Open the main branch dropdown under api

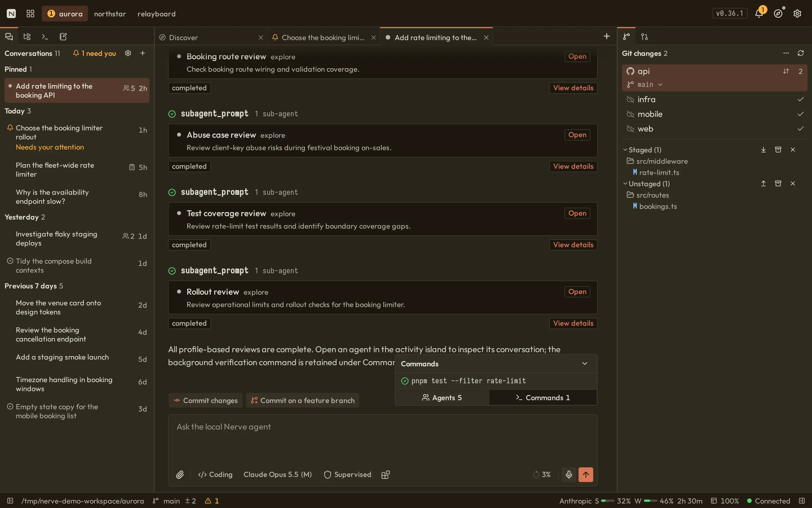645,85
